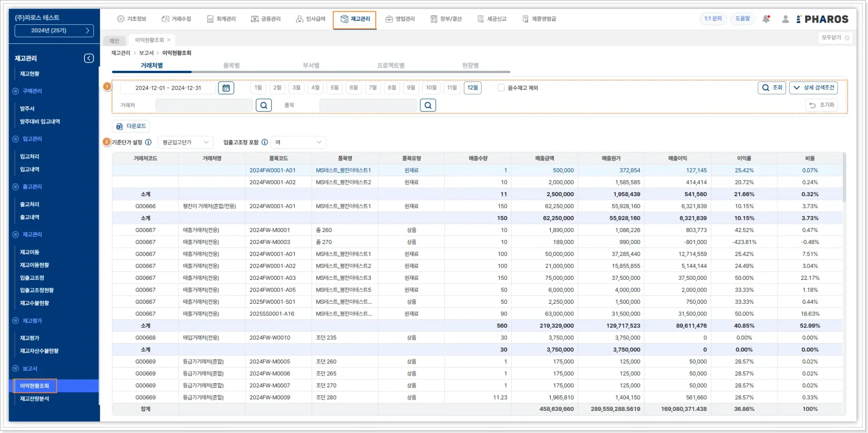
Task: Open the user profile icon
Action: tap(785, 19)
